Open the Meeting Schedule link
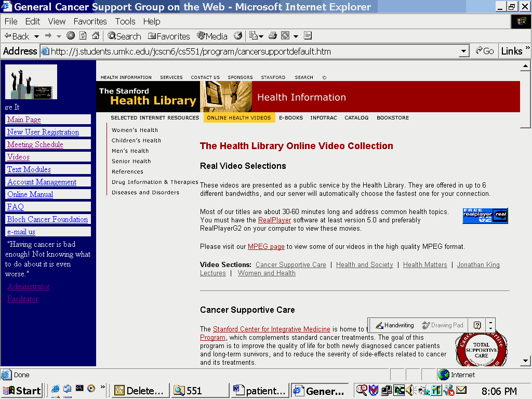The image size is (532, 399). click(x=35, y=144)
